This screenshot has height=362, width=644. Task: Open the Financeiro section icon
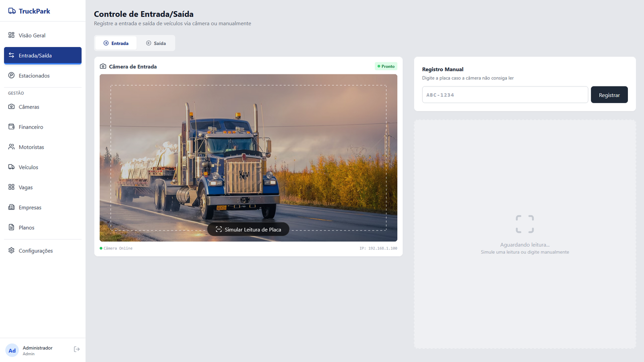12,127
